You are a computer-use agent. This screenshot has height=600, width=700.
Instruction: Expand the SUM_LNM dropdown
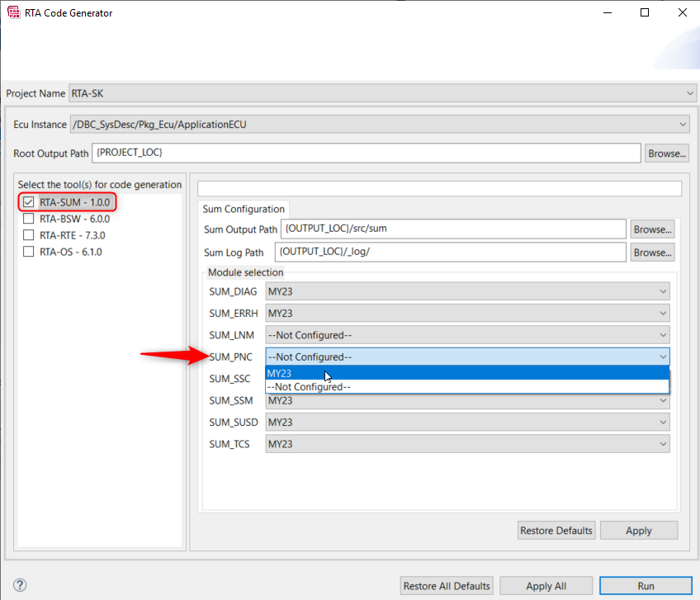(467, 335)
